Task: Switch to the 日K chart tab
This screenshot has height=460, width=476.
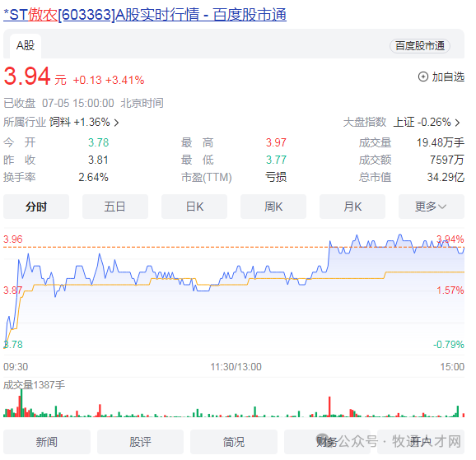Action: [x=194, y=207]
